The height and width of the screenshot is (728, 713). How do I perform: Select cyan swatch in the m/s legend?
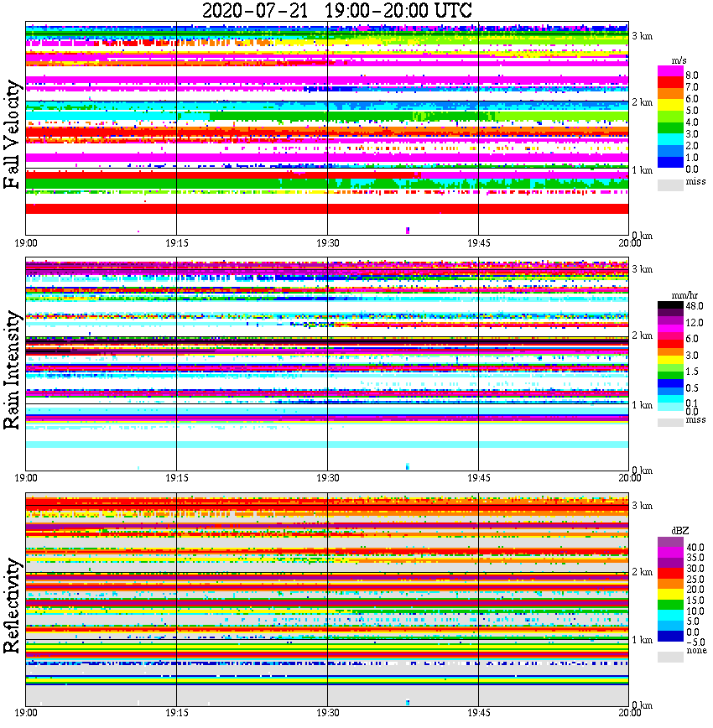pos(671,139)
